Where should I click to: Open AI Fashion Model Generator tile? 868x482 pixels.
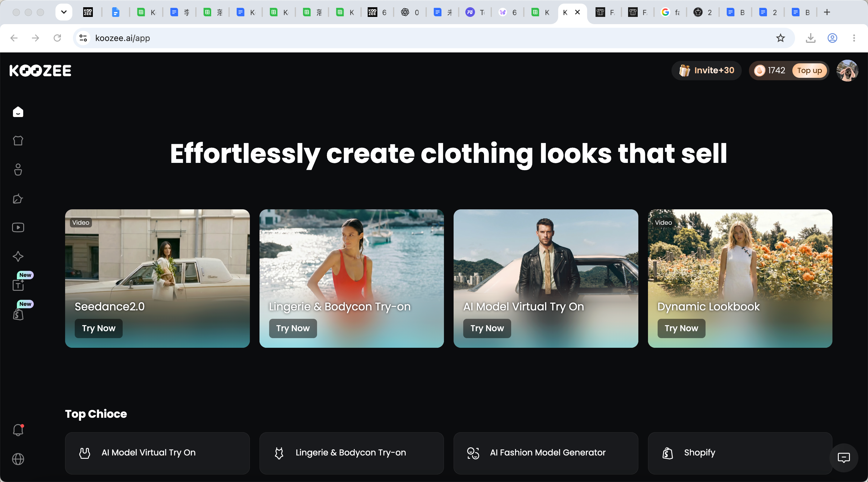click(546, 453)
